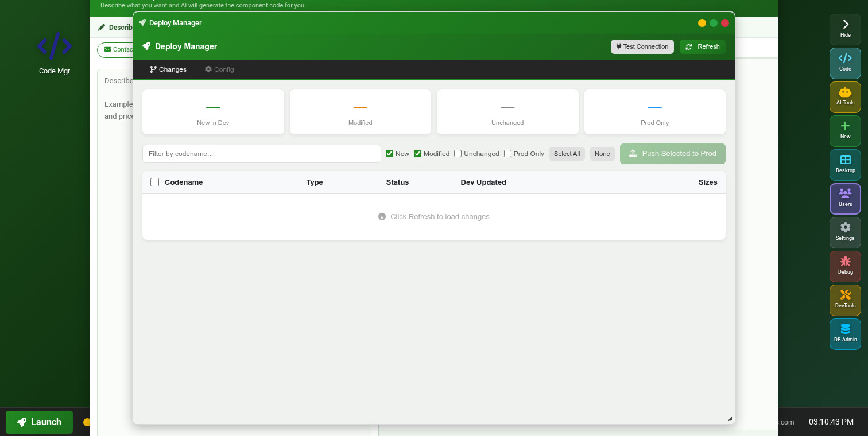Refresh the deploy changes list
This screenshot has width=868, height=436.
click(702, 46)
